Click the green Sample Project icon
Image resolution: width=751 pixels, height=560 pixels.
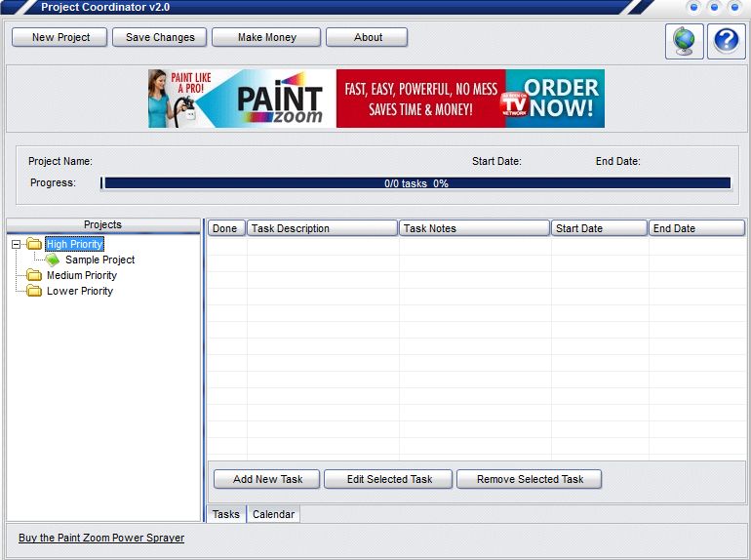coord(53,260)
